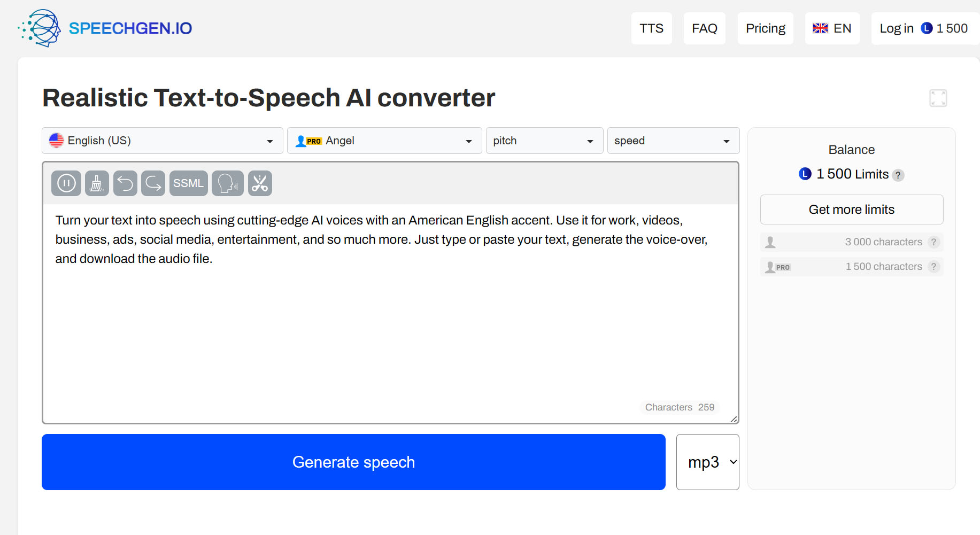Open the FAQ page

(x=704, y=28)
